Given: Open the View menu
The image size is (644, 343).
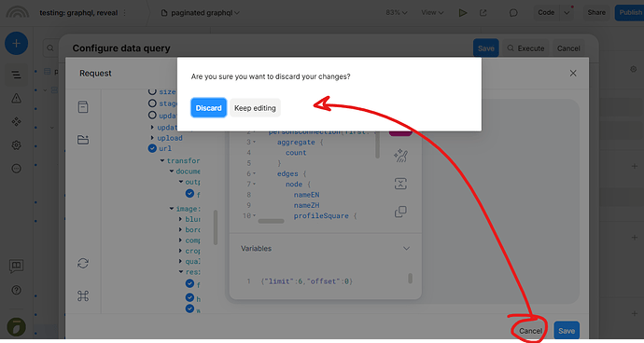Looking at the screenshot, I should (x=432, y=13).
